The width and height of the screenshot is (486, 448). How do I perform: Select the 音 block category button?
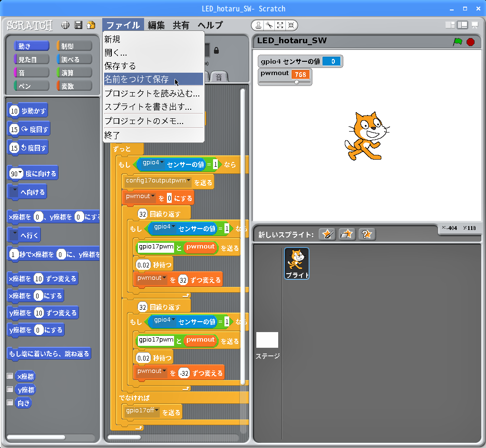(x=31, y=73)
